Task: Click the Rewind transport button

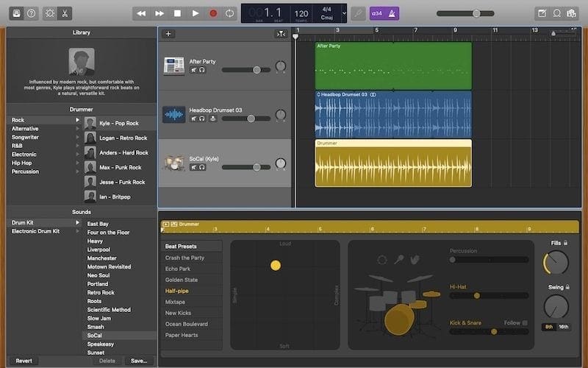Action: (x=141, y=13)
